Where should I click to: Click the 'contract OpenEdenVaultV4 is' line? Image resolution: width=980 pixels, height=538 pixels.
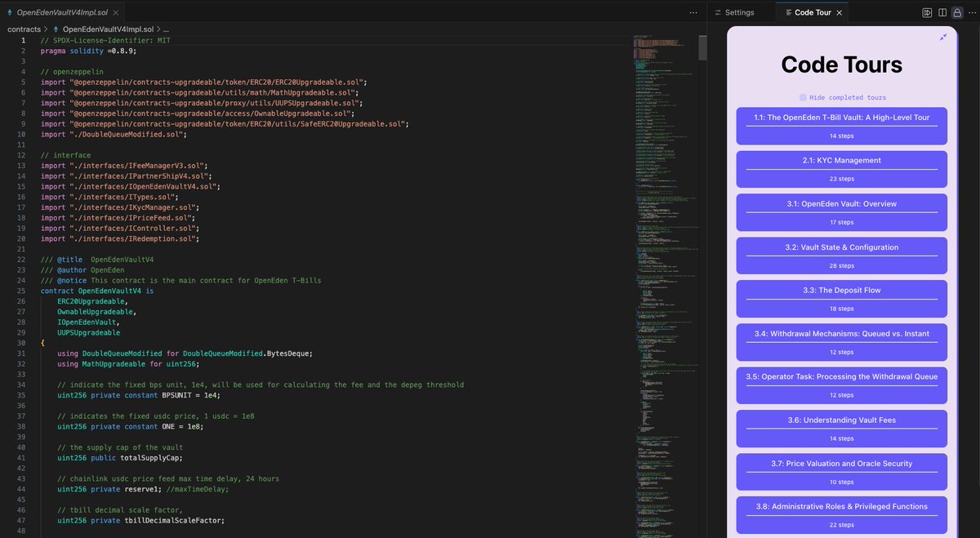pos(97,291)
